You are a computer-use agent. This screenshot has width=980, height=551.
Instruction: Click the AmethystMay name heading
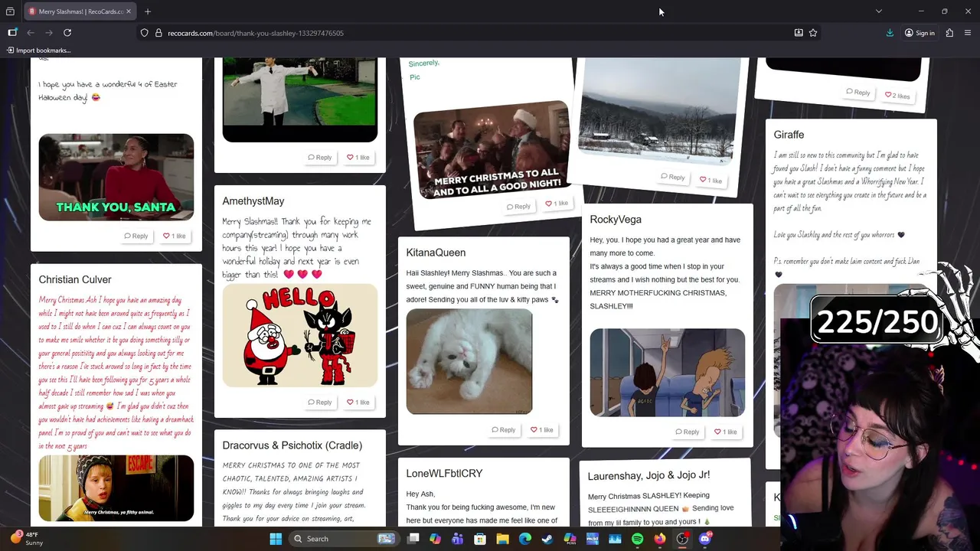click(253, 201)
